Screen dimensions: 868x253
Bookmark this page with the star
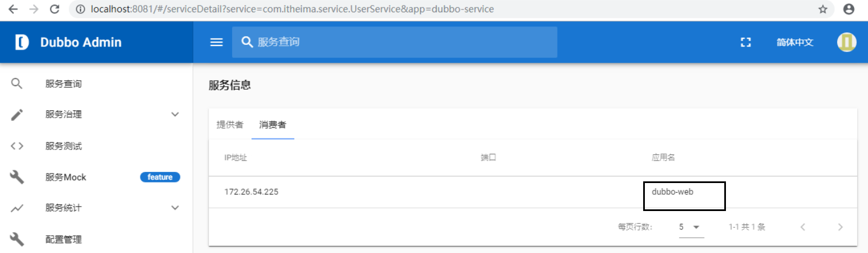click(x=822, y=9)
